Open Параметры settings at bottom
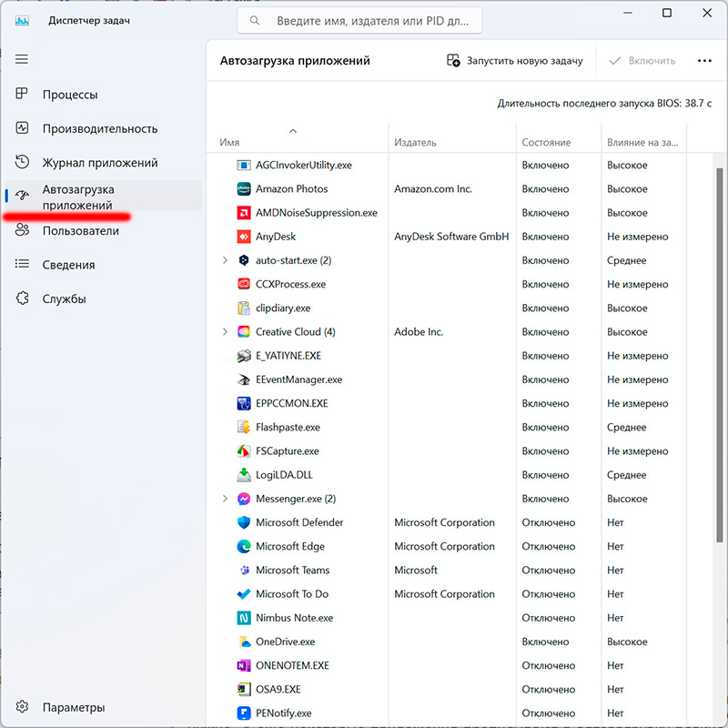The image size is (728, 728). 73,707
